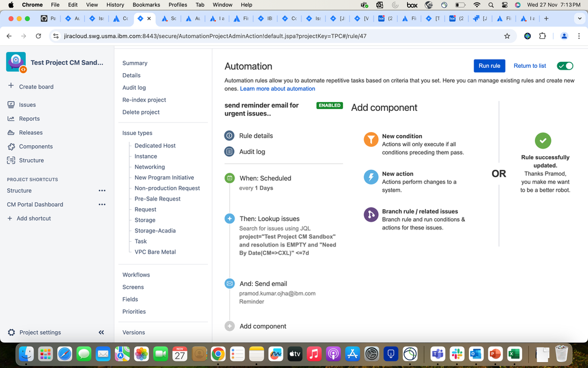Open the Bookmarks menu in menu bar

pyautogui.click(x=146, y=5)
